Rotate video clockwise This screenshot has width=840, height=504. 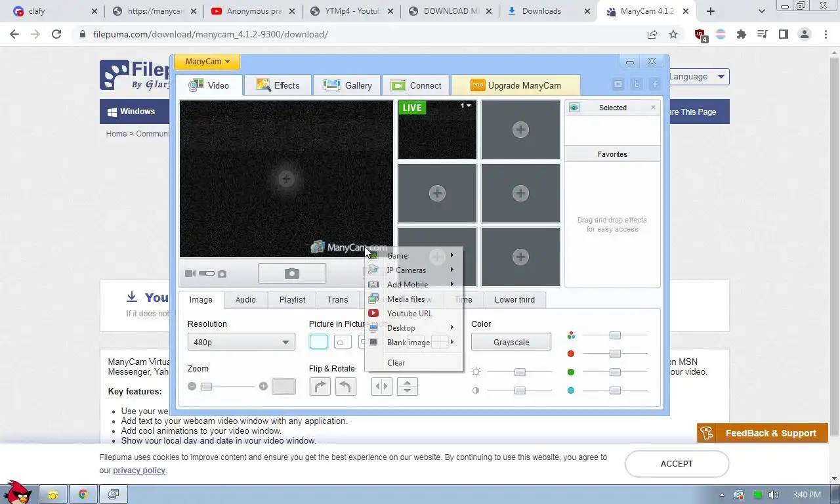[320, 387]
